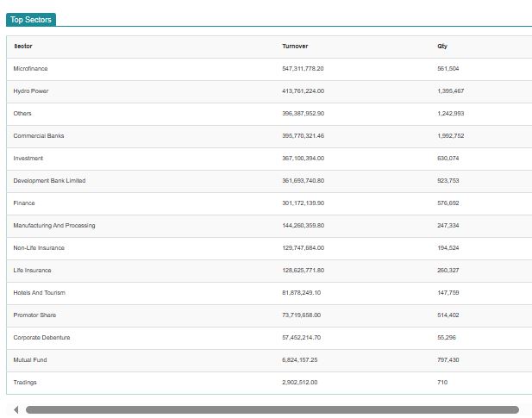The height and width of the screenshot is (418, 532).
Task: Click Microfinance quantity 561,504
Action: pyautogui.click(x=448, y=69)
